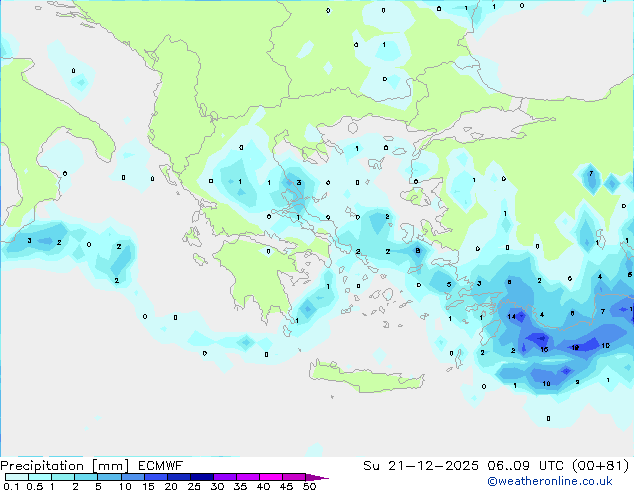Select the 30–35 mm purple legend swatch
Viewport: 634px width, 490px height.
(224, 477)
